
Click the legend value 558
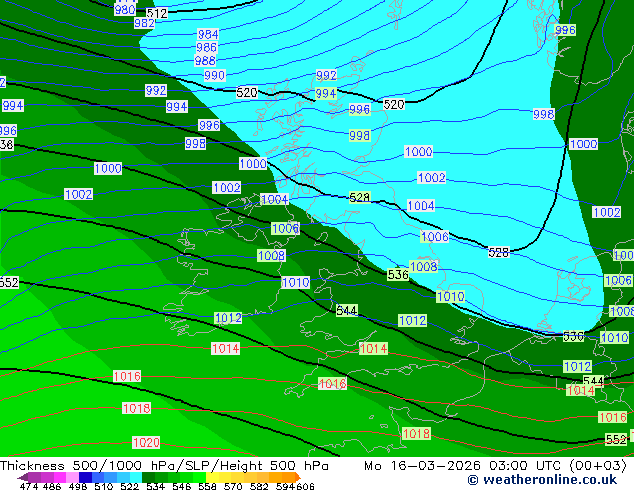207,486
